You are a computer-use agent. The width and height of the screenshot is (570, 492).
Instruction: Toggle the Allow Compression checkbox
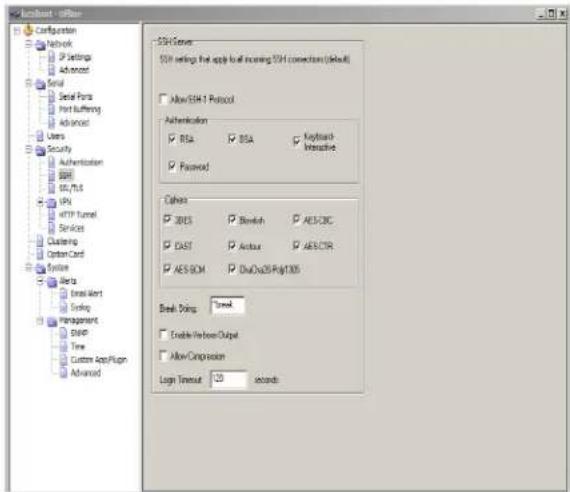click(x=164, y=355)
